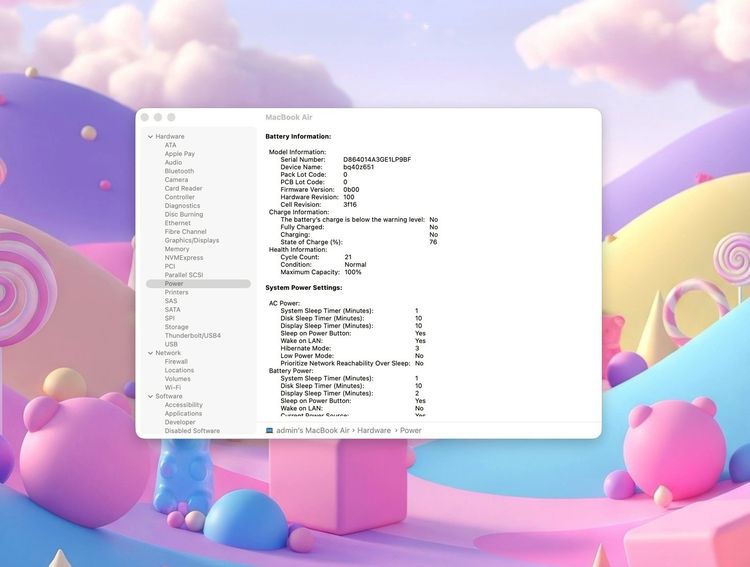Select Firewall under Network
750x567 pixels.
tap(176, 362)
